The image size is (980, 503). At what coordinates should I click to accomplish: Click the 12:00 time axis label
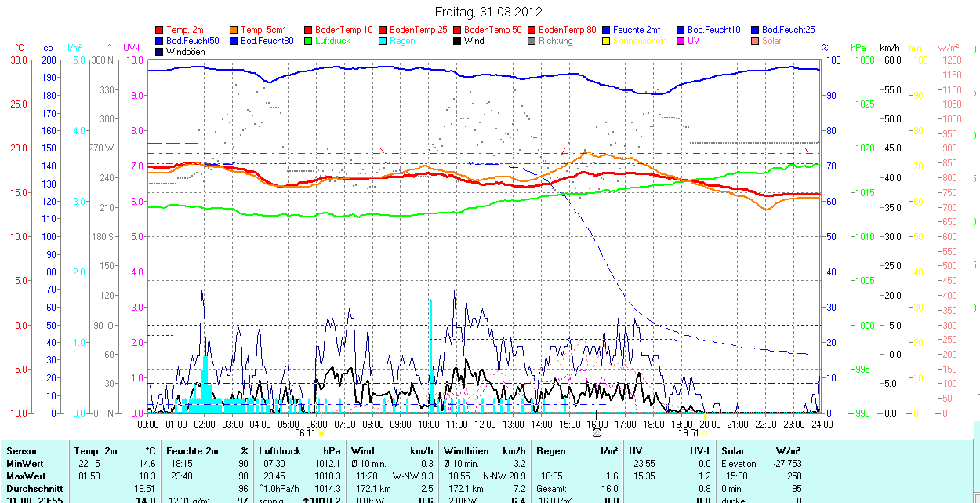point(485,425)
